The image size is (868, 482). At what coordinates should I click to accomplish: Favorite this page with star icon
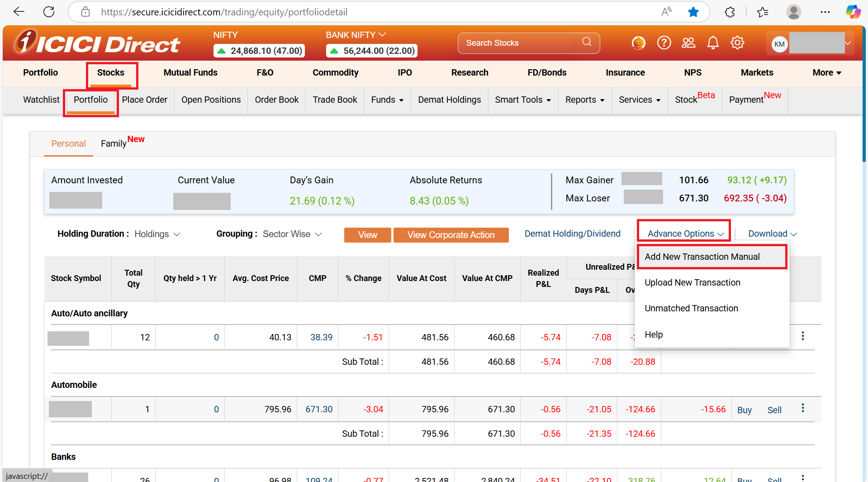click(x=693, y=12)
